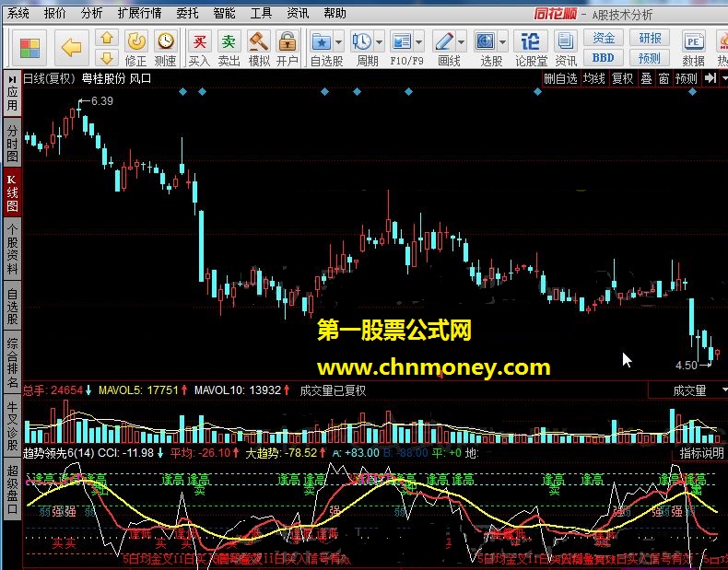Click the BBD button
728x570 pixels.
603,58
